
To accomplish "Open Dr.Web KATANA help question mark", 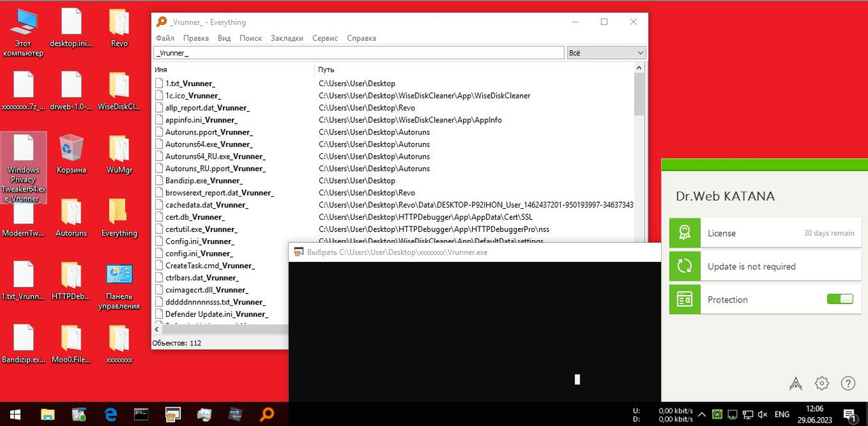I will [x=848, y=383].
